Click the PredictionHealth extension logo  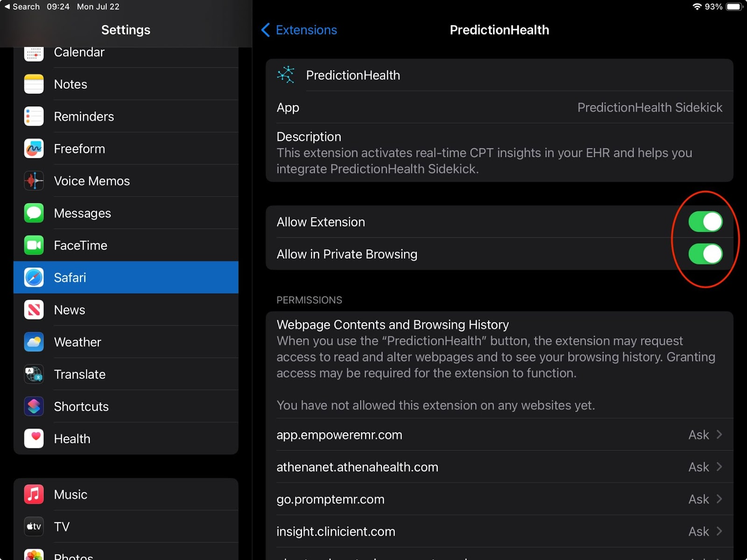286,75
